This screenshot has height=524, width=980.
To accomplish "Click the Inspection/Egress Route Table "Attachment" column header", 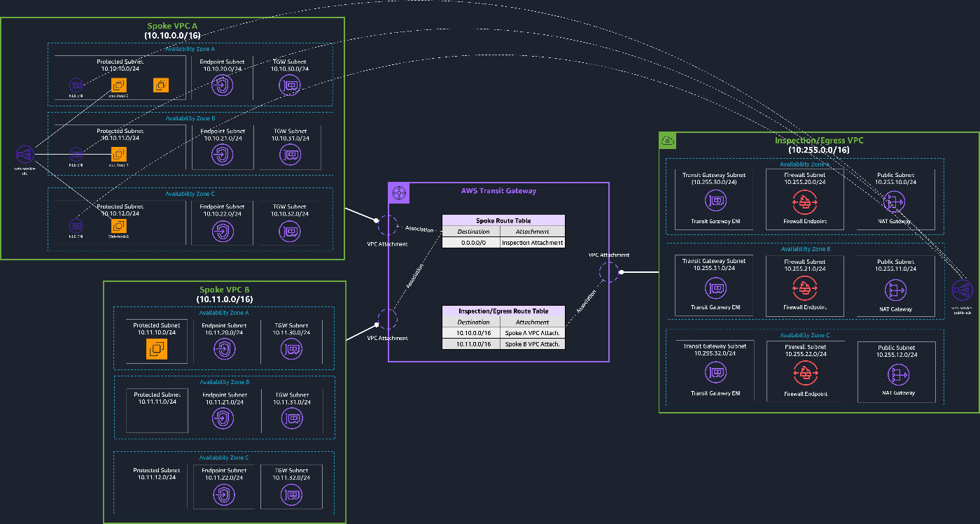I will (x=532, y=322).
